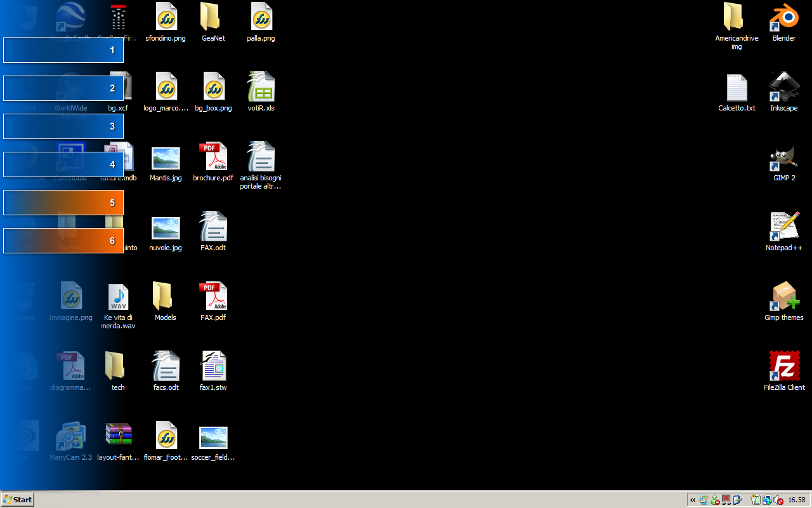Click the 16.58 taskbar clock
This screenshot has height=508, width=812.
tap(797, 500)
